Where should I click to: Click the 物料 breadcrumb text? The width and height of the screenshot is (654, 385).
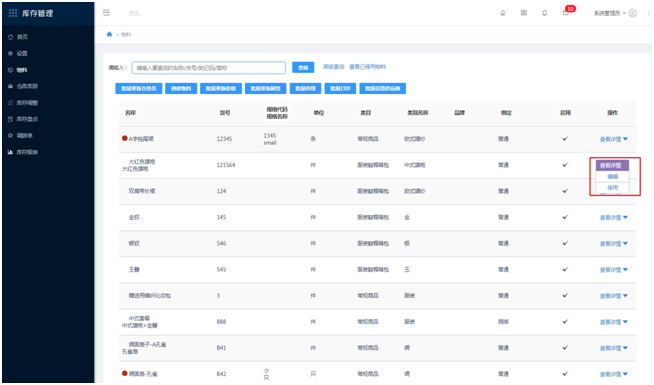[x=126, y=35]
